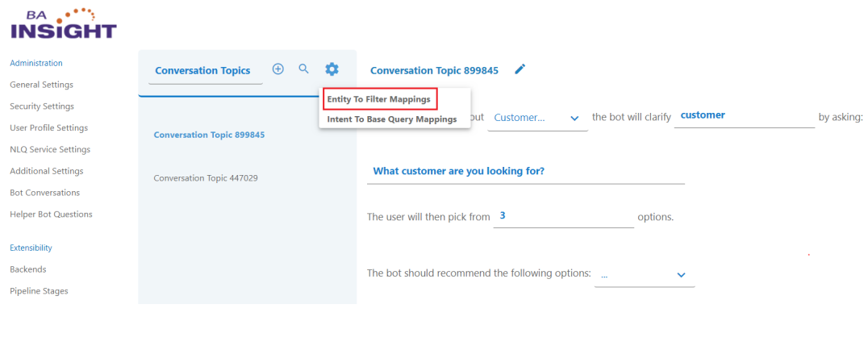This screenshot has width=868, height=350.
Task: Click the question field about customer
Action: pos(525,172)
